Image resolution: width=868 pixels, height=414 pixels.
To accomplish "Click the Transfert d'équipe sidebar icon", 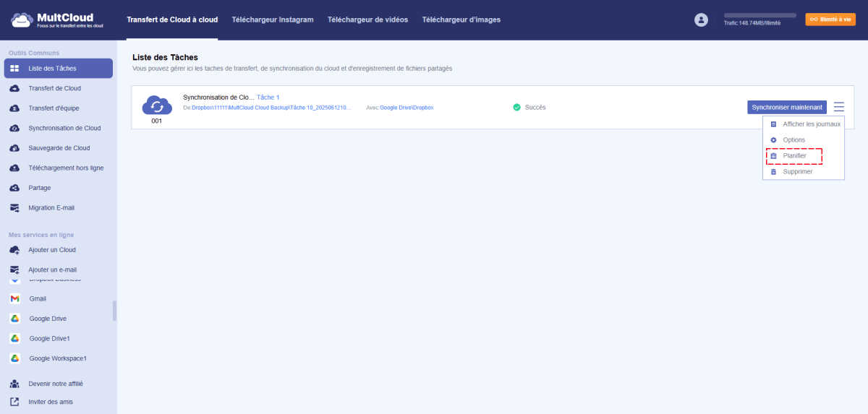I will [14, 108].
